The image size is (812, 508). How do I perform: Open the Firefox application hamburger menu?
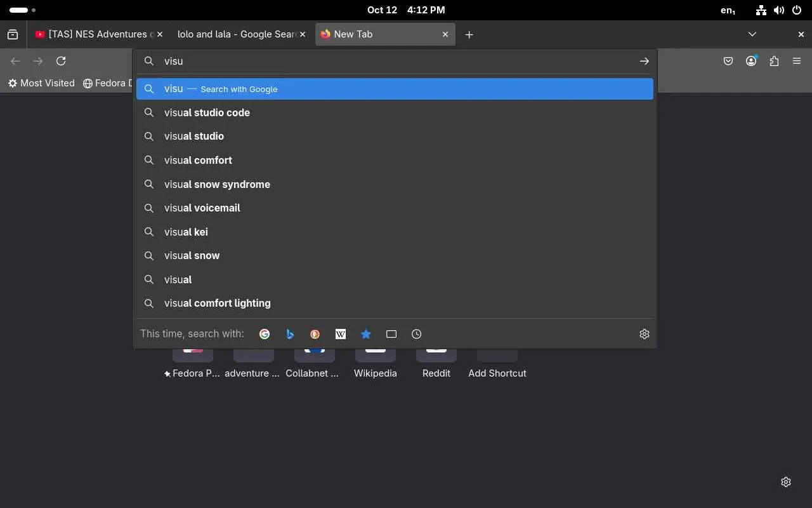(x=797, y=61)
